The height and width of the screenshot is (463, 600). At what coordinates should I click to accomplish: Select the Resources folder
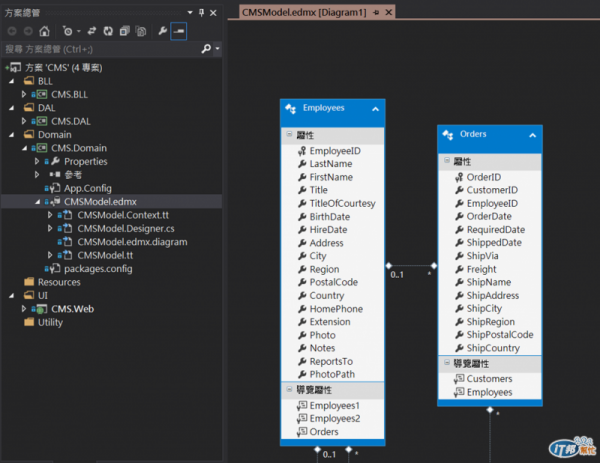[x=59, y=282]
